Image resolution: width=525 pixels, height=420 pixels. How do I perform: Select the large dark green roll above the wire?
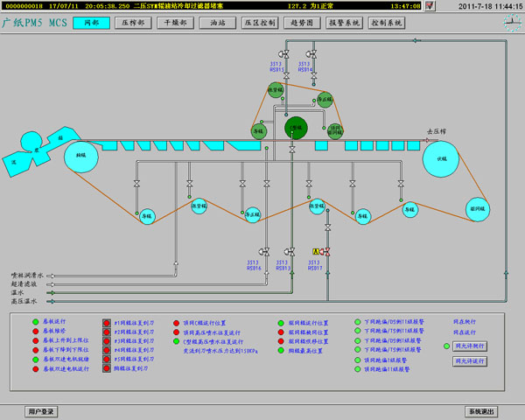coord(296,128)
